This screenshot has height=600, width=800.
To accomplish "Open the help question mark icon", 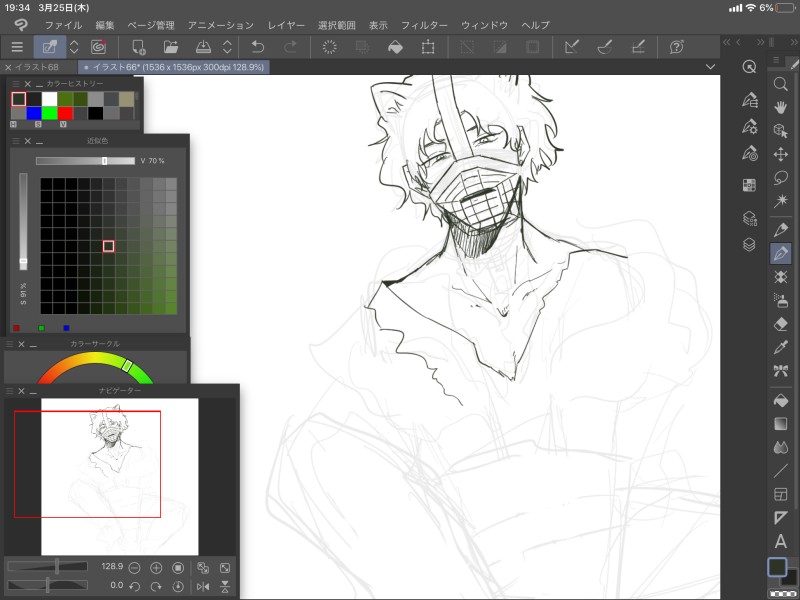I will tap(677, 47).
